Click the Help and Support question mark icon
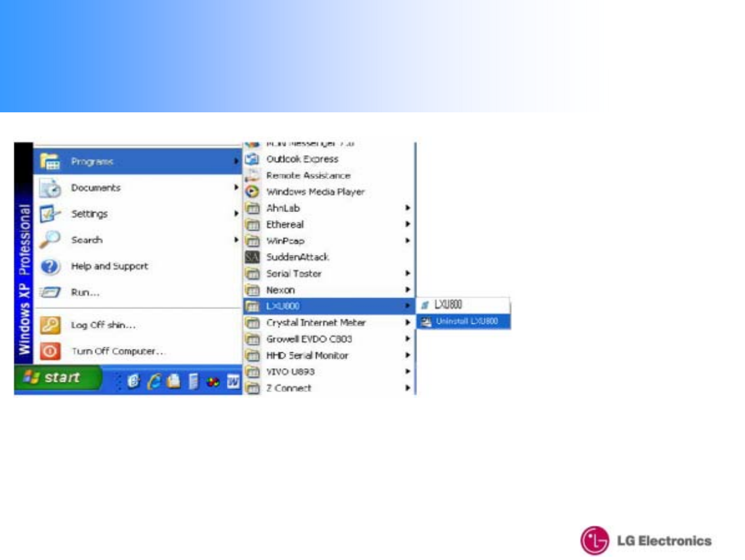Image resolution: width=745 pixels, height=560 pixels. tap(50, 266)
